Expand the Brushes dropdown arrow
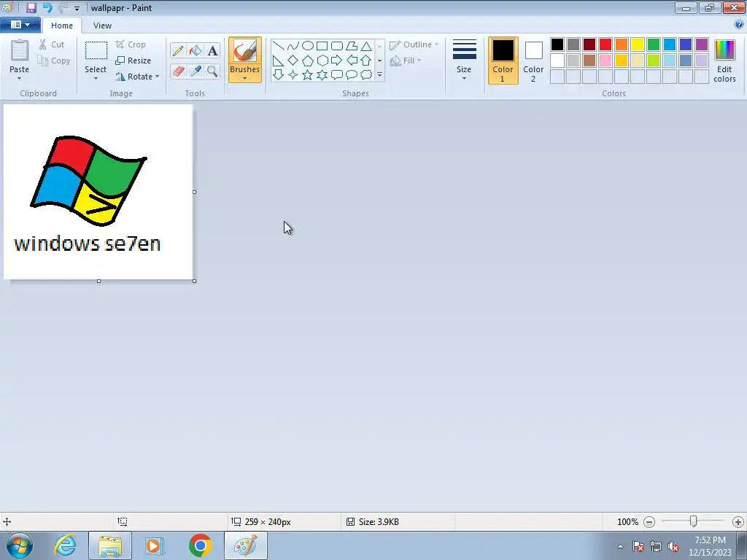Viewport: 747px width, 560px height. [x=245, y=78]
